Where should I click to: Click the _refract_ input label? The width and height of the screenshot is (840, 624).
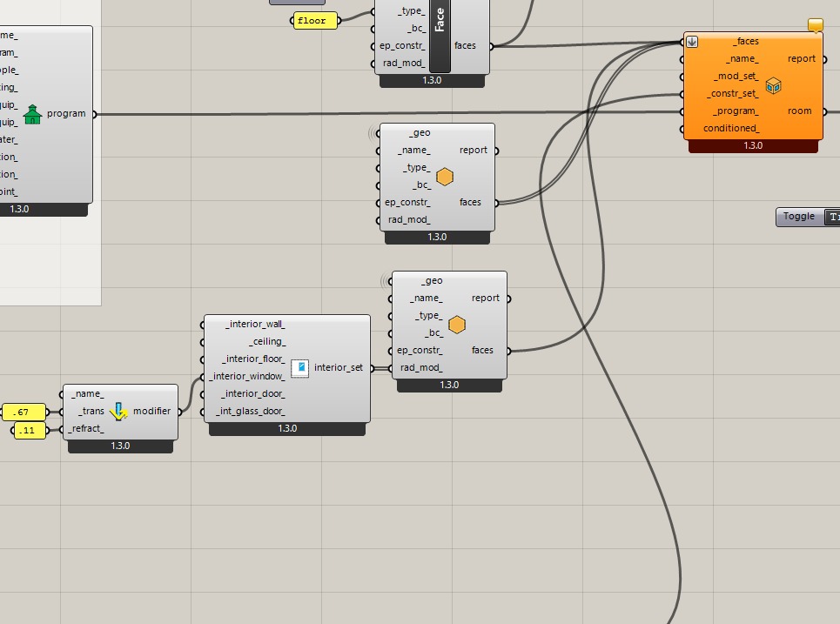(x=85, y=428)
